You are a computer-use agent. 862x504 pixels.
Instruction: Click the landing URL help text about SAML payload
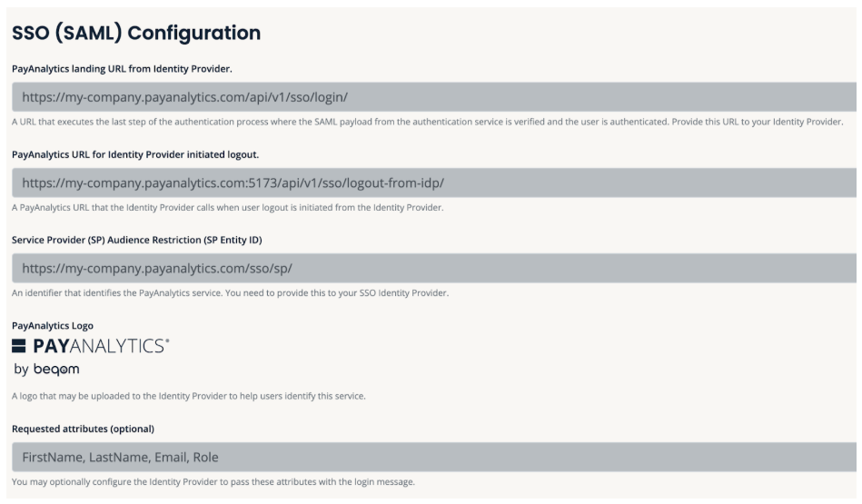pos(427,122)
